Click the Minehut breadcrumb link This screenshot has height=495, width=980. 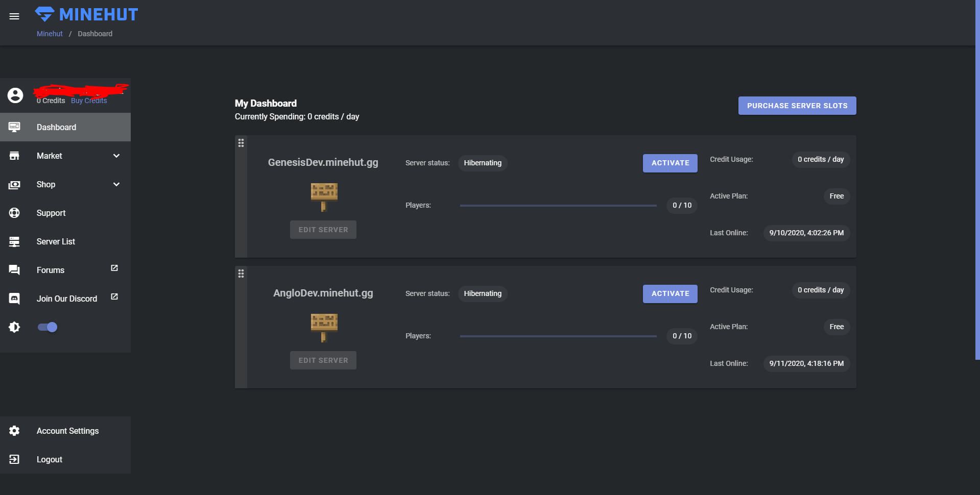[x=50, y=34]
